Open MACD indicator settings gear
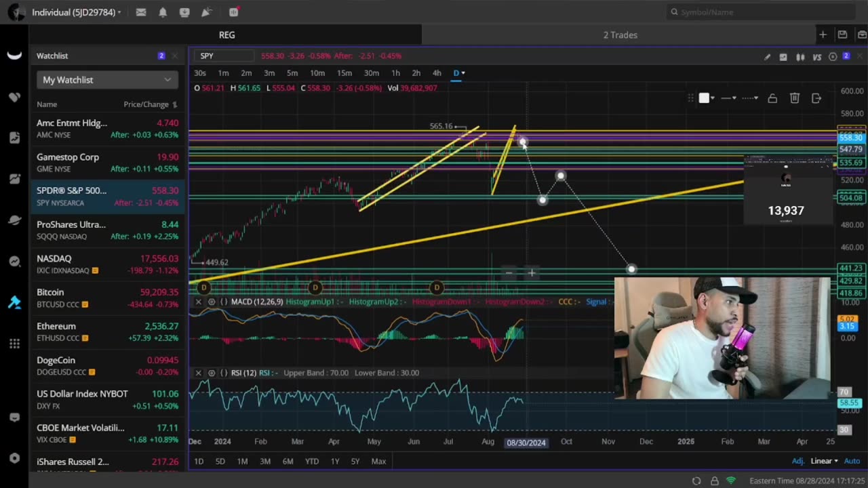This screenshot has width=868, height=488. (212, 302)
